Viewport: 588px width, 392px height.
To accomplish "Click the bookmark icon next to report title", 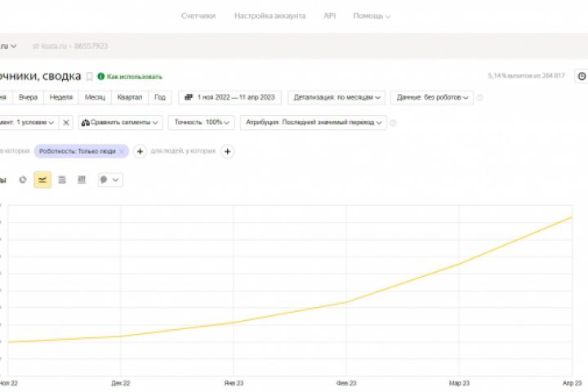I will [x=90, y=77].
